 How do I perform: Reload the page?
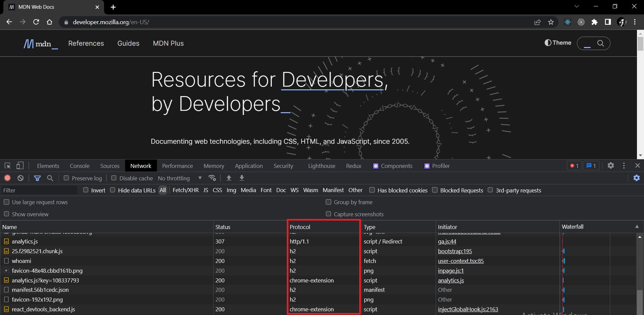click(x=36, y=22)
